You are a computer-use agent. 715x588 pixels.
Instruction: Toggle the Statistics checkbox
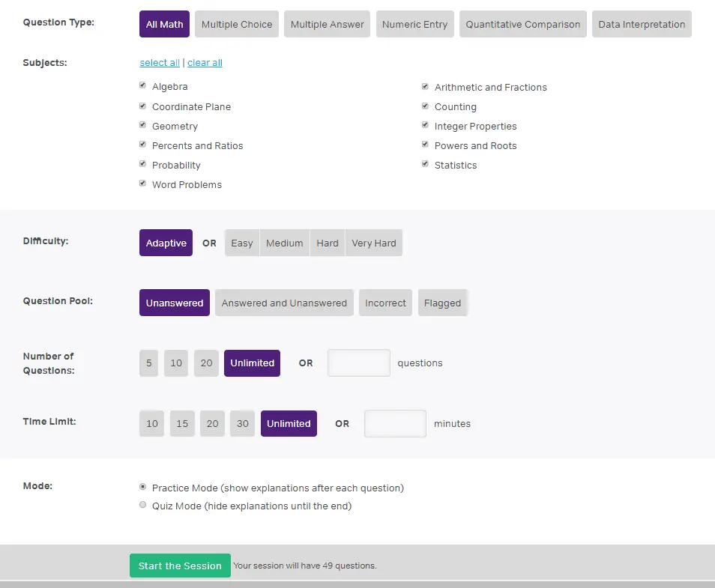(x=425, y=163)
